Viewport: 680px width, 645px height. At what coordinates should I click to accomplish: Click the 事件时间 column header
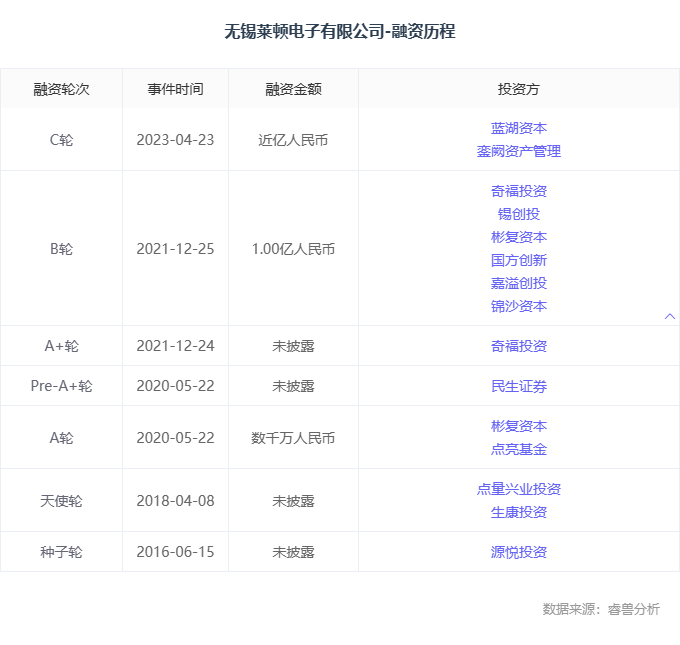175,89
